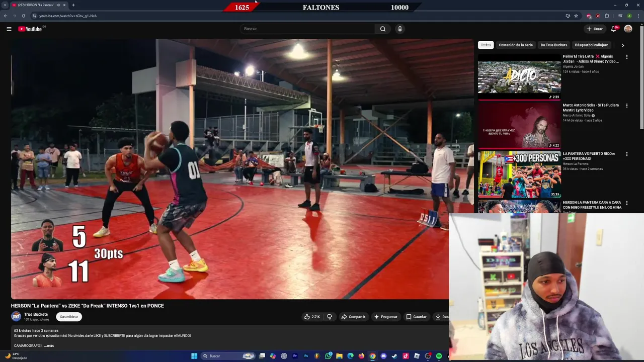Bookmark this page with the star icon
644x362 pixels.
coord(576,16)
